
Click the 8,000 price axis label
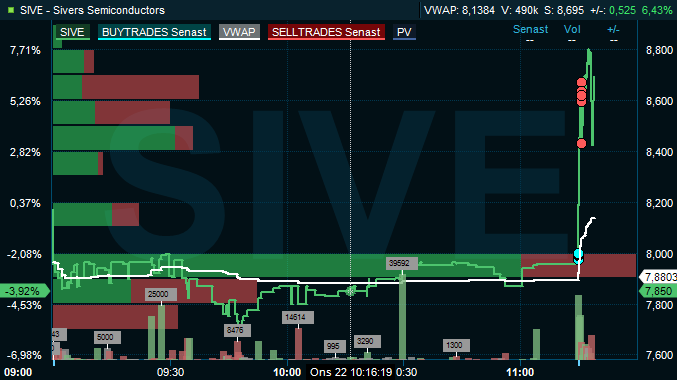click(659, 254)
